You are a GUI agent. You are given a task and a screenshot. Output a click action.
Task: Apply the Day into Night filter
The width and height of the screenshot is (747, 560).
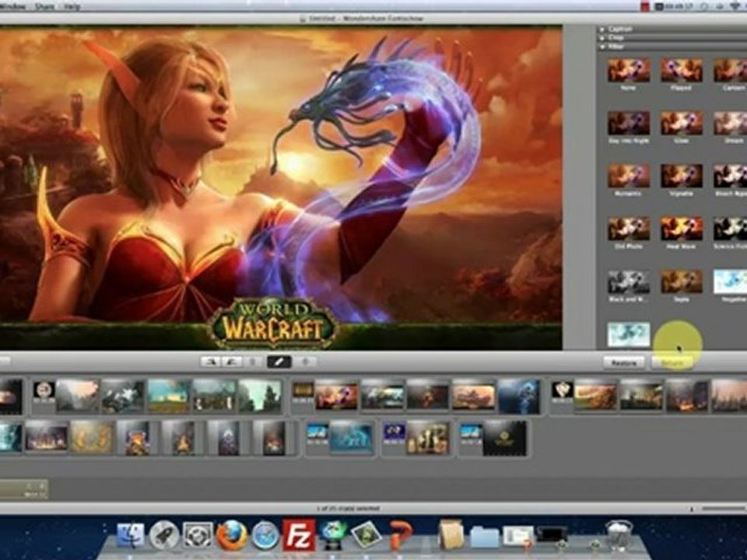click(629, 124)
